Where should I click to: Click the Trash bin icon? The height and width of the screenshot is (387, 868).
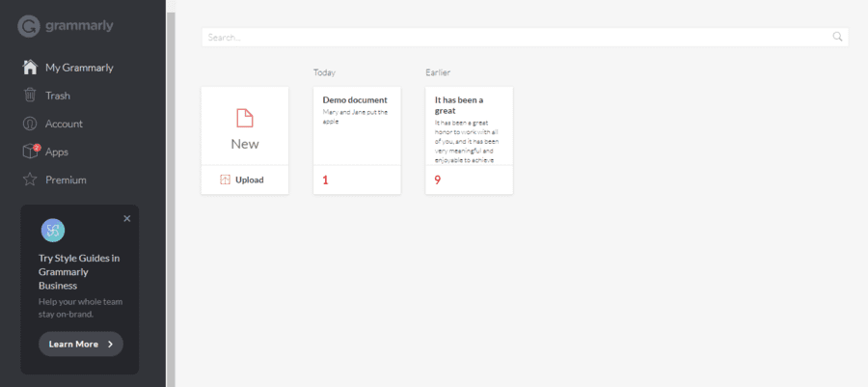coord(30,96)
